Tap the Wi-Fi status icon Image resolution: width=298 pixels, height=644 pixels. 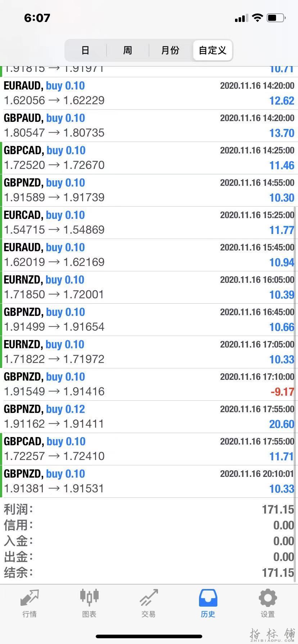click(x=257, y=18)
